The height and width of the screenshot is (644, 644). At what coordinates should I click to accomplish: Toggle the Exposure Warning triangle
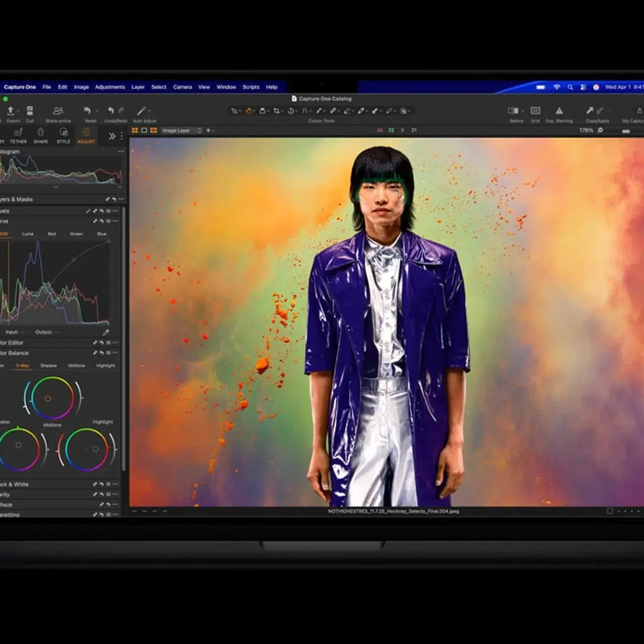(559, 111)
